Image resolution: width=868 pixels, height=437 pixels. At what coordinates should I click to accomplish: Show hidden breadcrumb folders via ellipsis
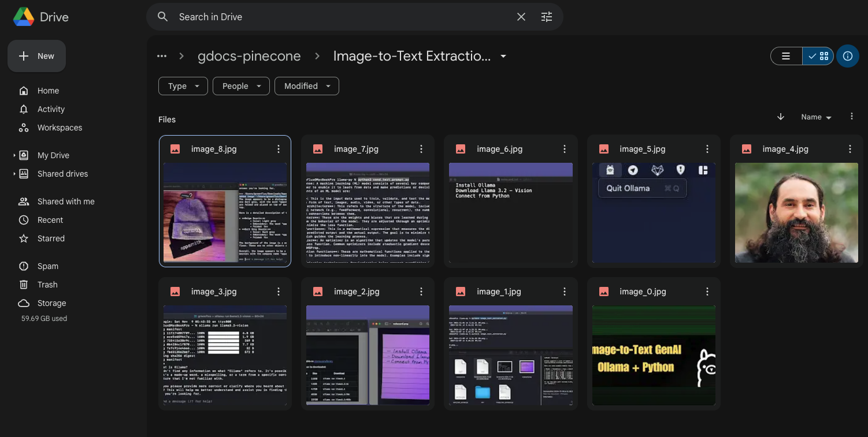(162, 56)
